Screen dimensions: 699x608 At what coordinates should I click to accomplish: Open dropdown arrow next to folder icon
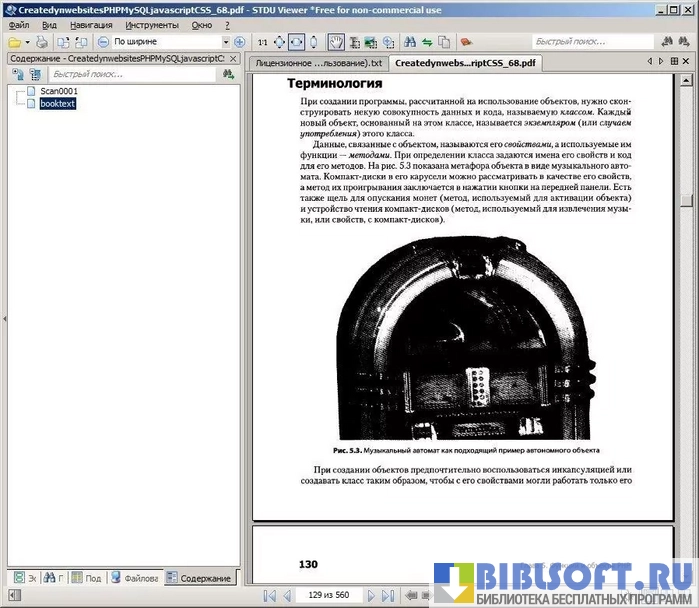point(27,42)
